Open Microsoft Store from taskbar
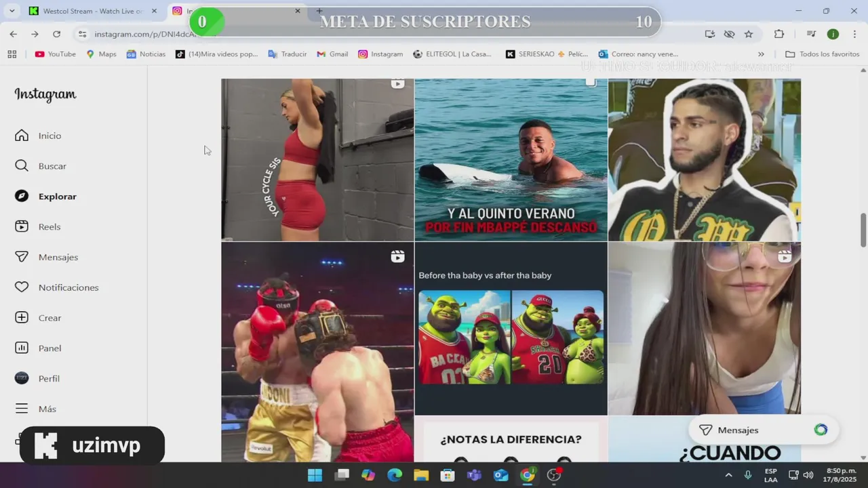 (x=448, y=475)
